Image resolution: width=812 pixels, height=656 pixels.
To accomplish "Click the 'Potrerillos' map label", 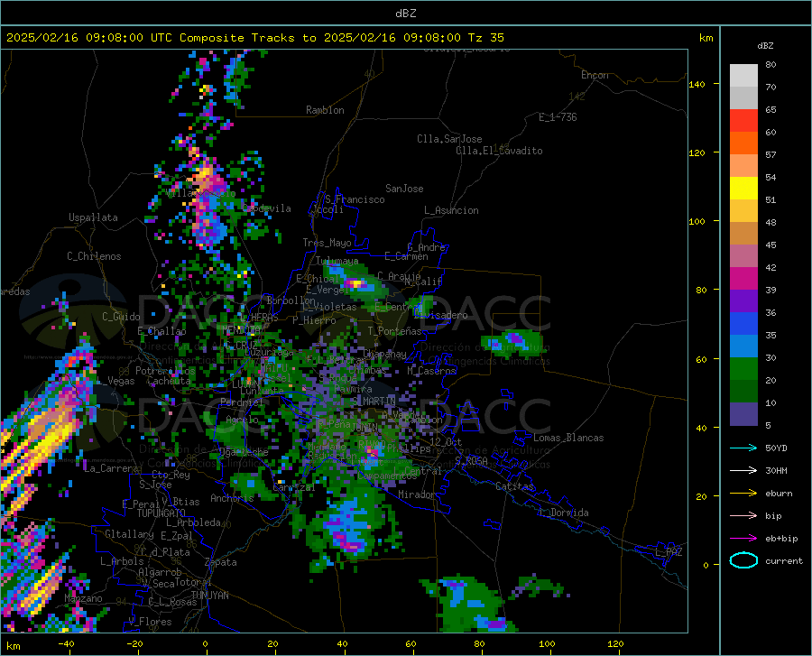I will pos(165,371).
